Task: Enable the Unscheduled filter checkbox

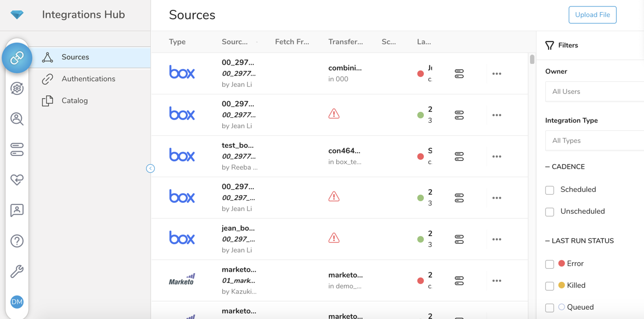Action: tap(550, 212)
